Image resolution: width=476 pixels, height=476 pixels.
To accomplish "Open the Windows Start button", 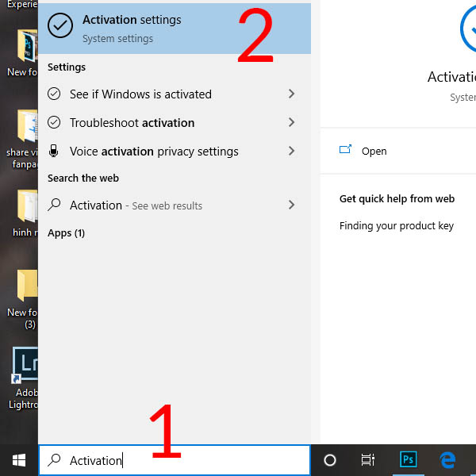I will coord(19,460).
